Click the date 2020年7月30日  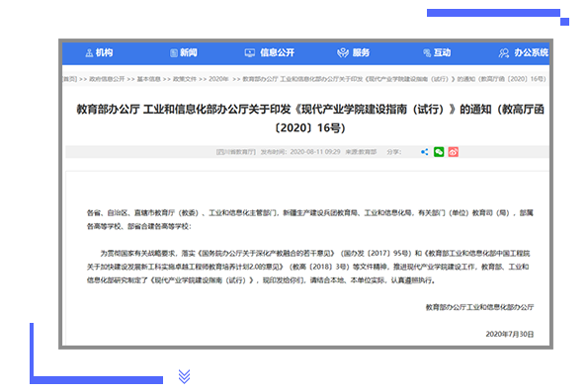[x=510, y=334]
